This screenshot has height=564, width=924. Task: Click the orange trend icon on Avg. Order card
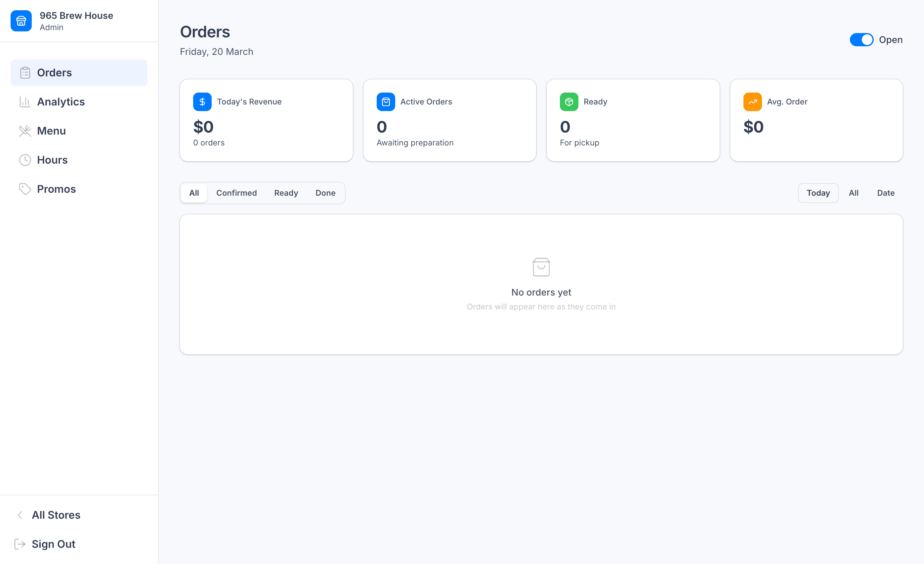[x=752, y=101]
